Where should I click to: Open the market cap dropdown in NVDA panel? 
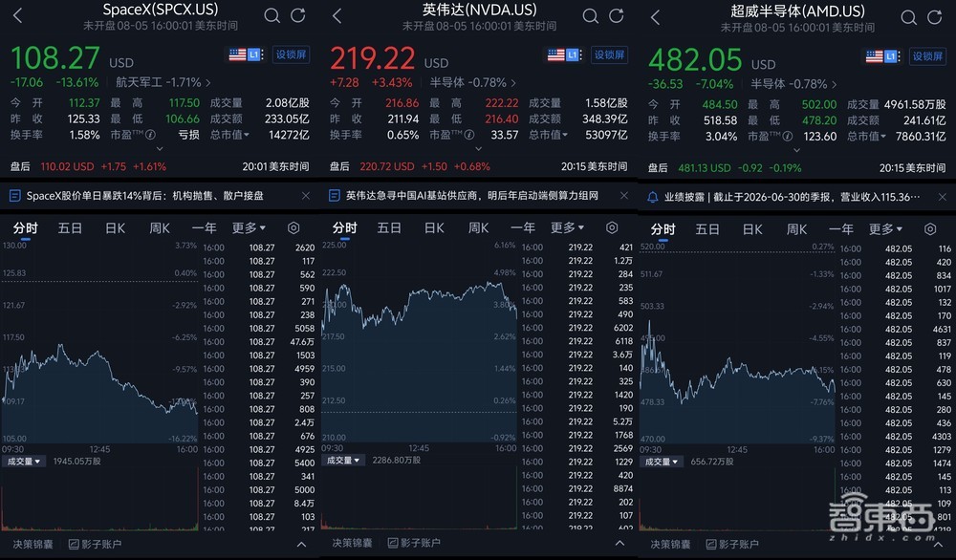[548, 135]
